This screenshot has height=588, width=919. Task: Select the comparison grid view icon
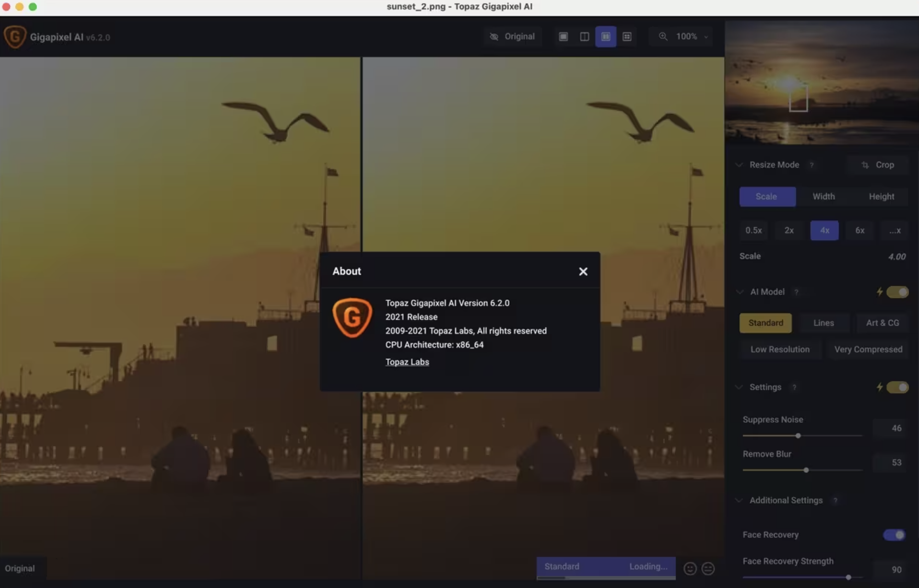click(626, 37)
